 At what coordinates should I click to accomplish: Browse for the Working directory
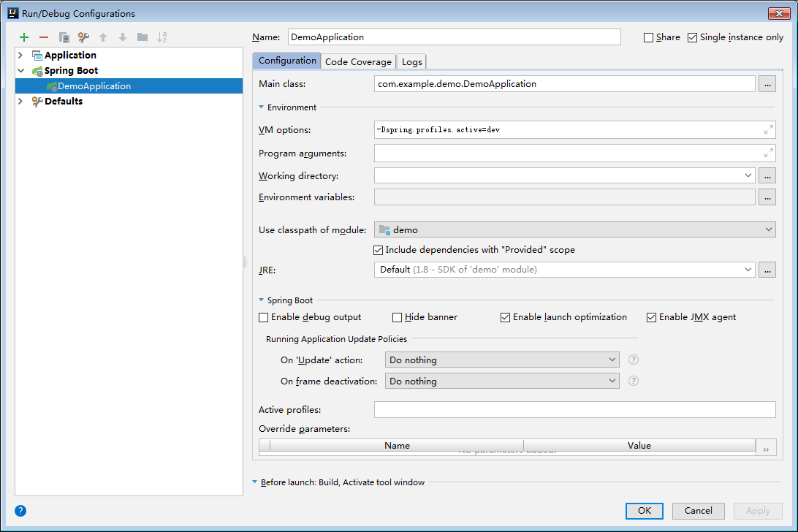click(x=767, y=176)
